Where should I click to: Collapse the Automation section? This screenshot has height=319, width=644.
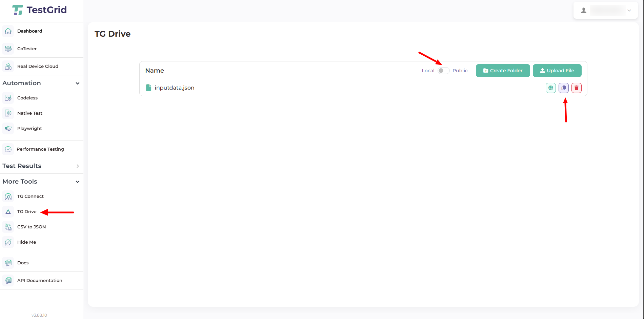pyautogui.click(x=77, y=83)
